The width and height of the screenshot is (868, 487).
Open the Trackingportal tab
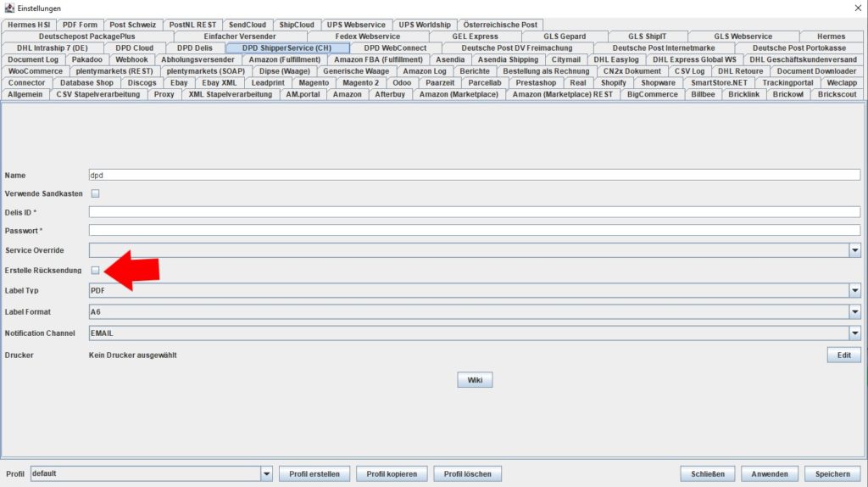tap(787, 83)
